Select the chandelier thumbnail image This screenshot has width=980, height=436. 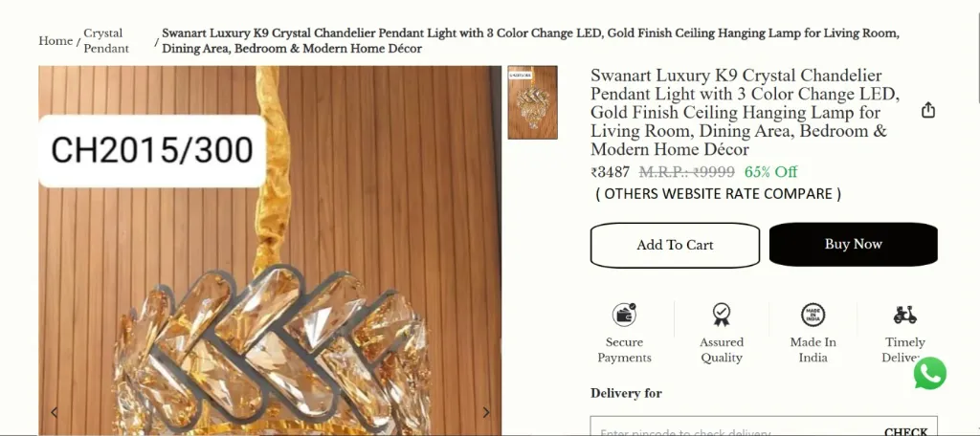[x=532, y=102]
